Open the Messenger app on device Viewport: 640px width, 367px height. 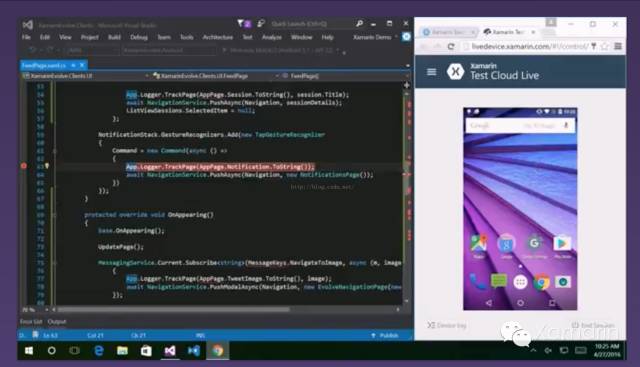(x=498, y=281)
